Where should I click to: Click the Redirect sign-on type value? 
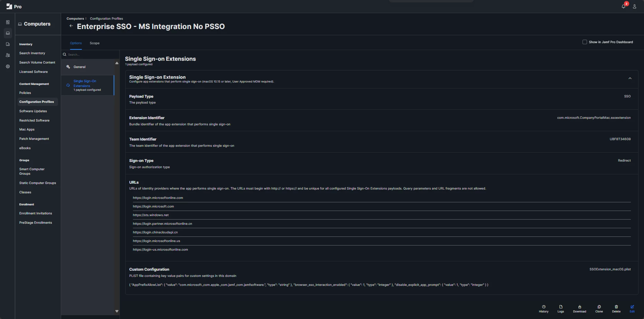(x=624, y=161)
